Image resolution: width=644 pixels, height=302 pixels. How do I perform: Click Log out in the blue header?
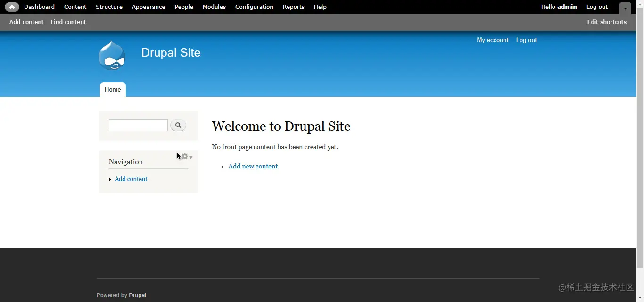pos(526,40)
